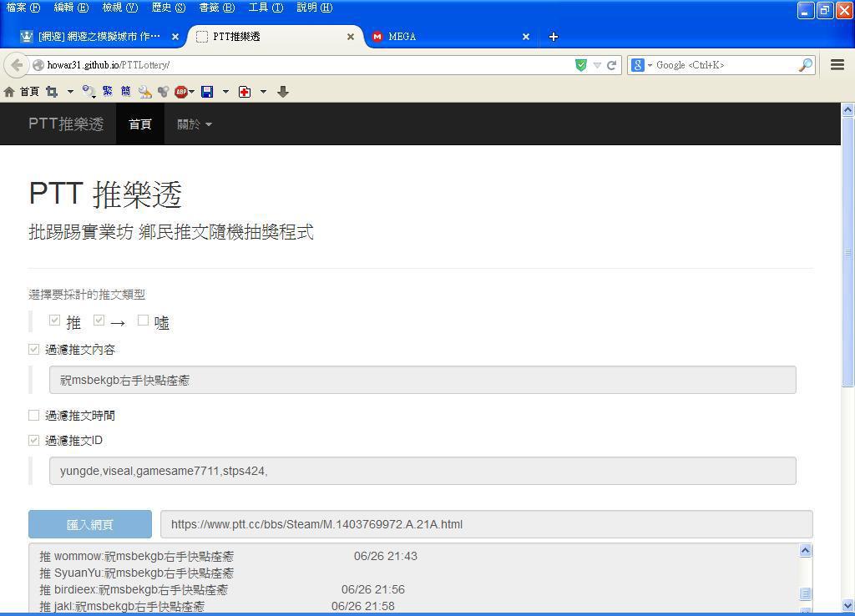This screenshot has width=855, height=616.
Task: Toggle the 過濾推文內容 checkbox
Action: [33, 349]
